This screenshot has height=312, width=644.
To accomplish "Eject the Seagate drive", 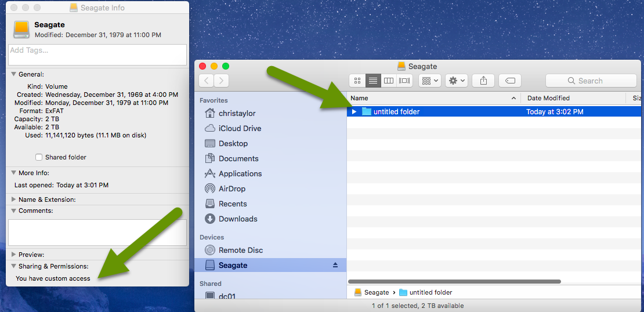I will point(335,265).
